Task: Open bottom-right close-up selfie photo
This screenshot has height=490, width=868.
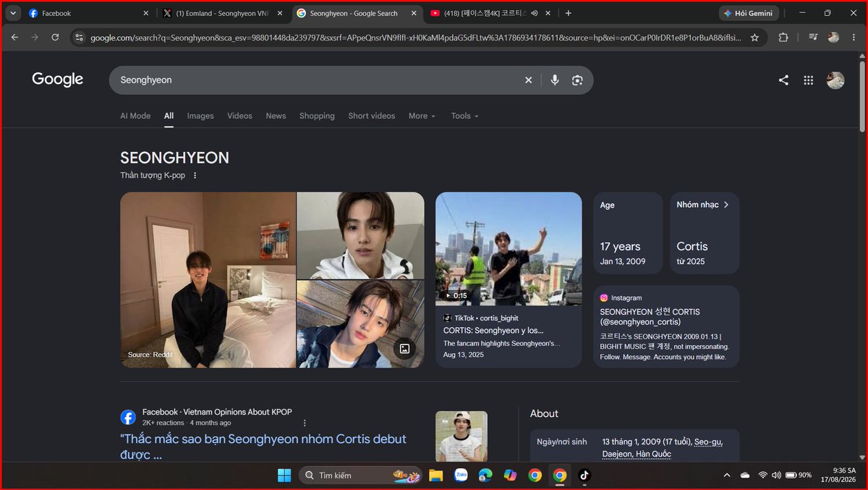Action: (360, 324)
